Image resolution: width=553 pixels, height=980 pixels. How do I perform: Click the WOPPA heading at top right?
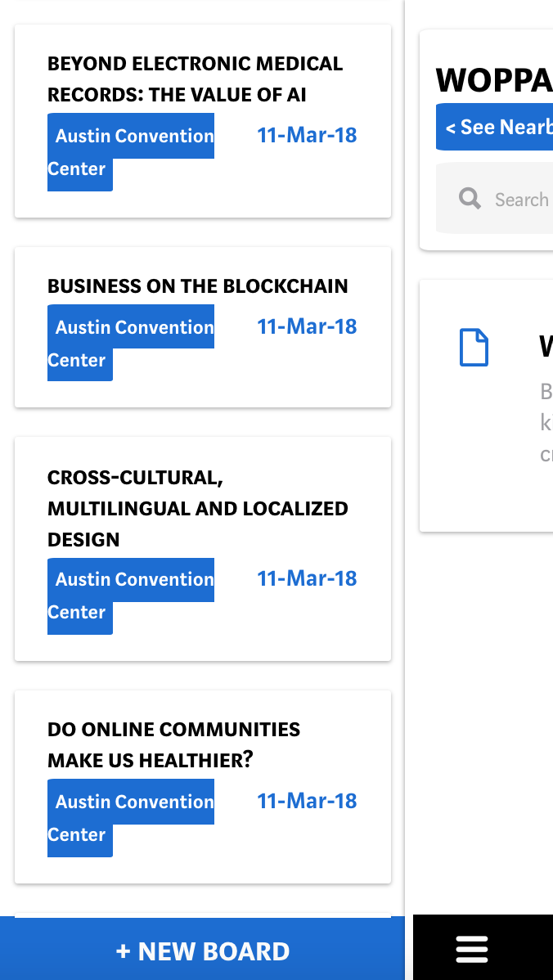[494, 80]
